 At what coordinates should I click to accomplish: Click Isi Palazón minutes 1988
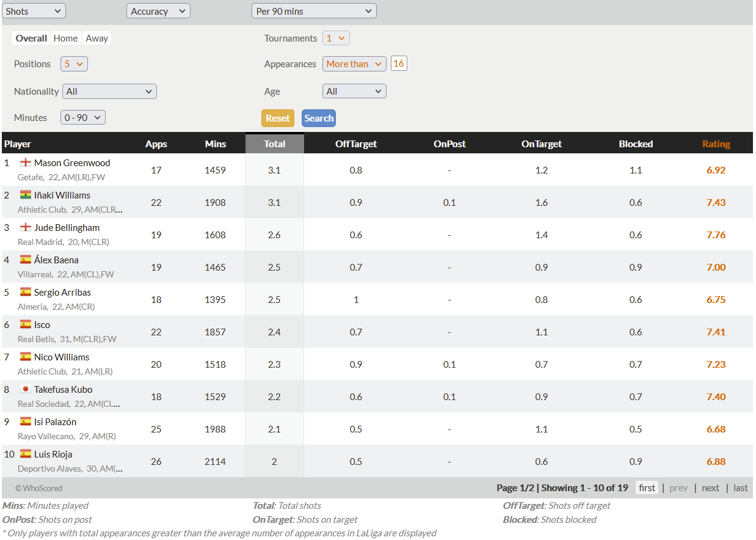216,429
